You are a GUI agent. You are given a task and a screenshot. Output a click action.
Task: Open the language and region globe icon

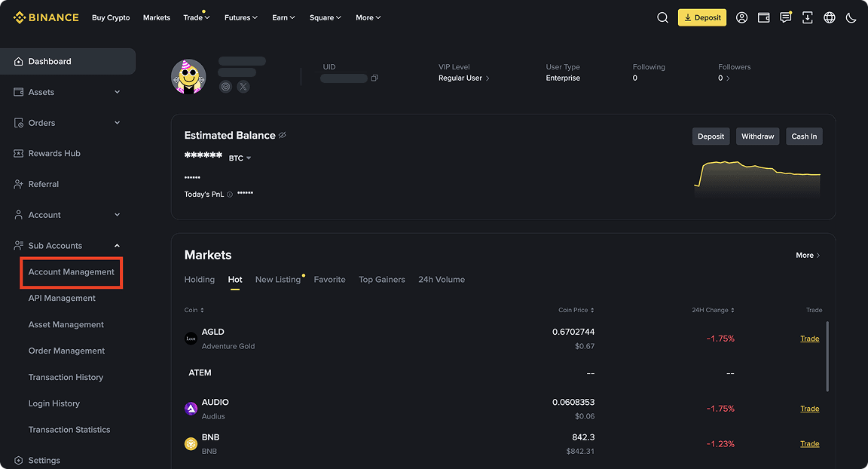click(830, 17)
